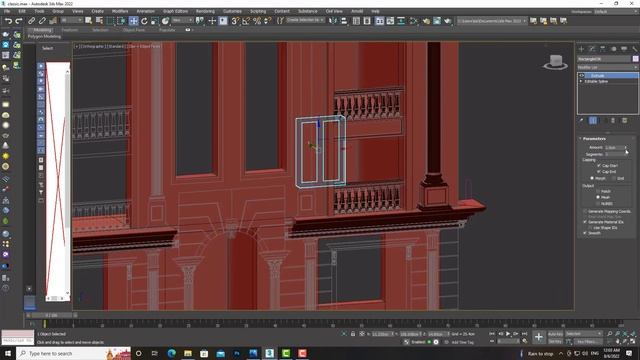
Task: Toggle the Cap Start checkbox
Action: tap(599, 166)
